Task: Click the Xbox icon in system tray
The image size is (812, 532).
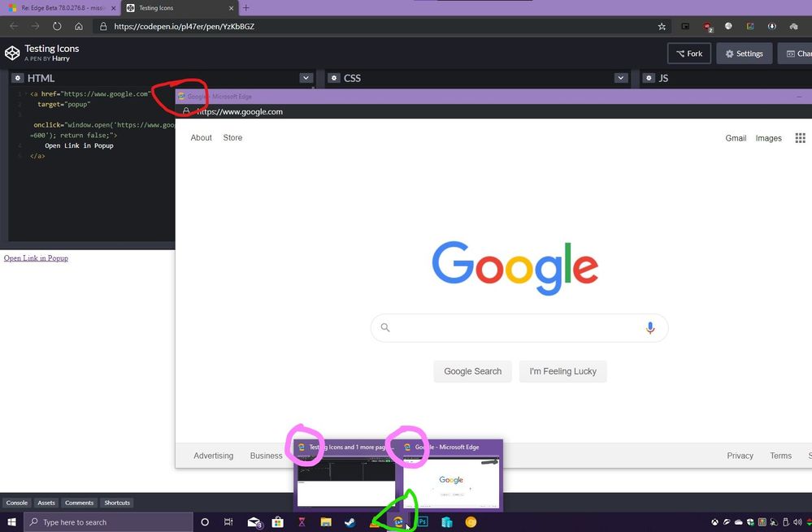Action: (x=714, y=522)
